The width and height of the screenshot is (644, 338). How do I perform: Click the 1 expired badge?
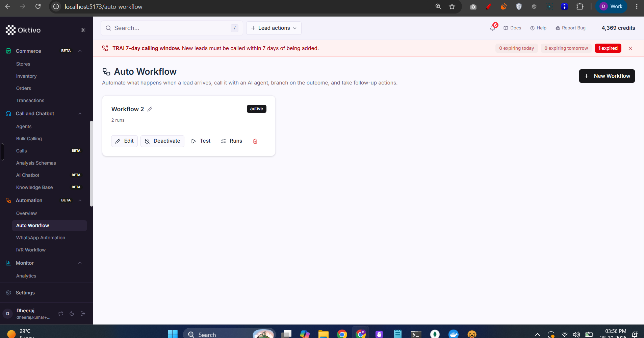pyautogui.click(x=608, y=48)
